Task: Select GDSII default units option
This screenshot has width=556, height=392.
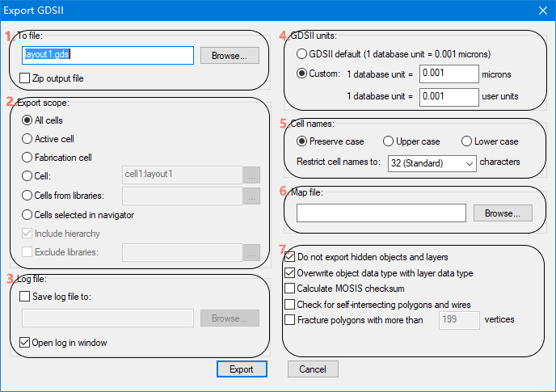Action: 303,54
